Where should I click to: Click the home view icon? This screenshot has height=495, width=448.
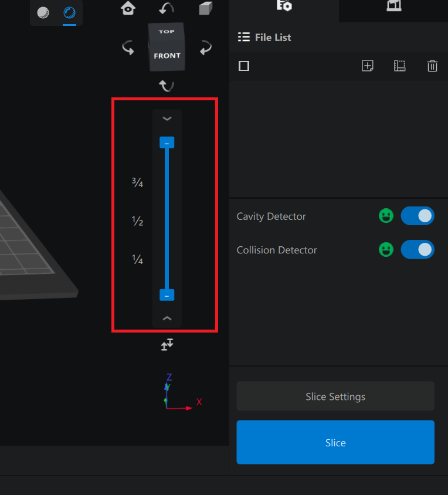click(x=128, y=8)
